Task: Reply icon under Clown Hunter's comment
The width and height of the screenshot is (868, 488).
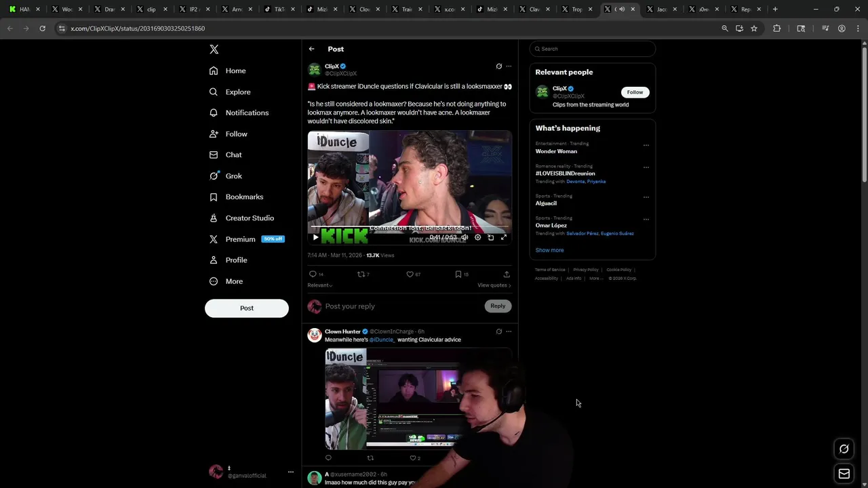Action: point(328,458)
